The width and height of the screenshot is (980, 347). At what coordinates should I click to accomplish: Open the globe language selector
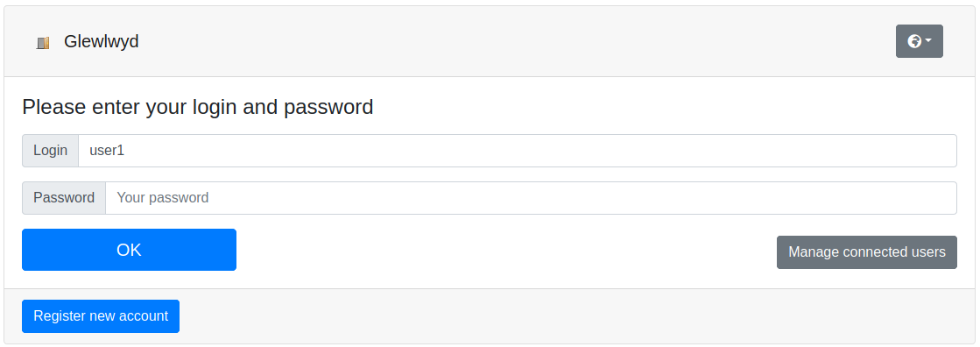pos(919,41)
